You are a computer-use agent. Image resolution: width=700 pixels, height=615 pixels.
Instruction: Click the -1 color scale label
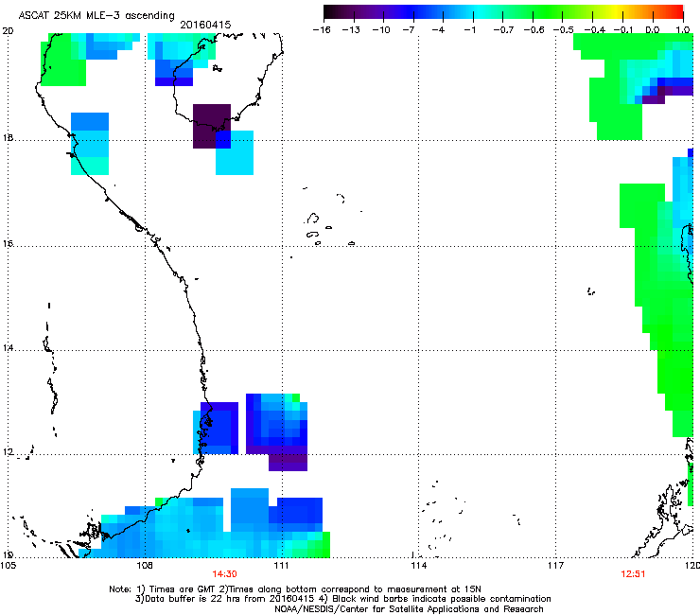coord(469,29)
